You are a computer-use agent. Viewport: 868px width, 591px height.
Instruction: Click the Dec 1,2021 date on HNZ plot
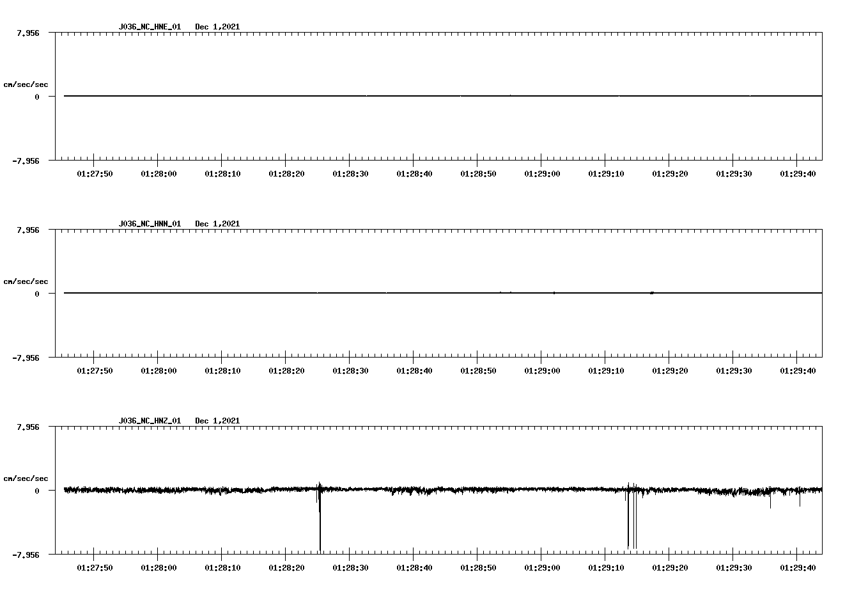point(217,421)
